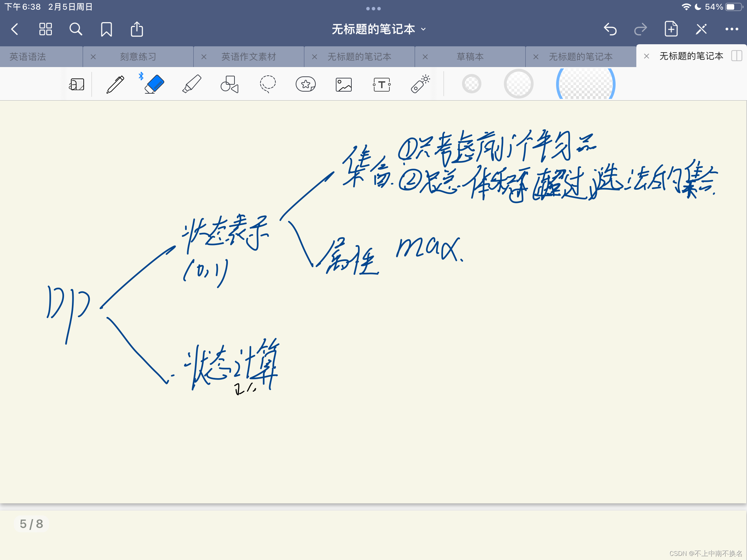Viewport: 747px width, 560px height.
Task: Select the Pen tool
Action: click(115, 84)
